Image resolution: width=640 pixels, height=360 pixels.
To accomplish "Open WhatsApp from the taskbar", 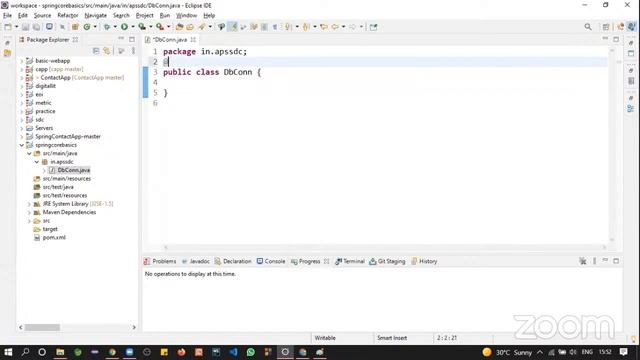I will coord(251,352).
